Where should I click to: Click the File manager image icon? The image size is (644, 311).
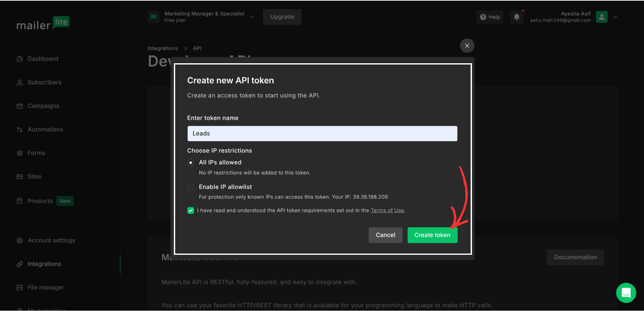coord(20,288)
